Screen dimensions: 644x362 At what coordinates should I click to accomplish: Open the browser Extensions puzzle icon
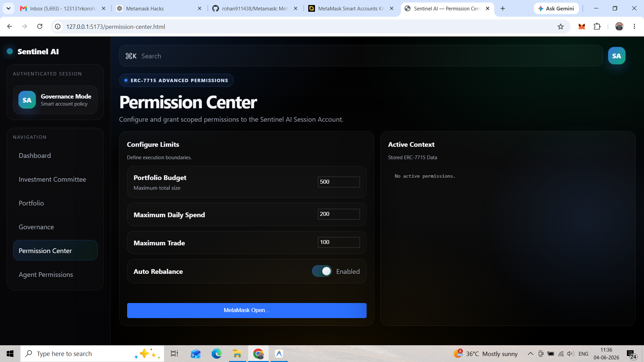coord(597,26)
